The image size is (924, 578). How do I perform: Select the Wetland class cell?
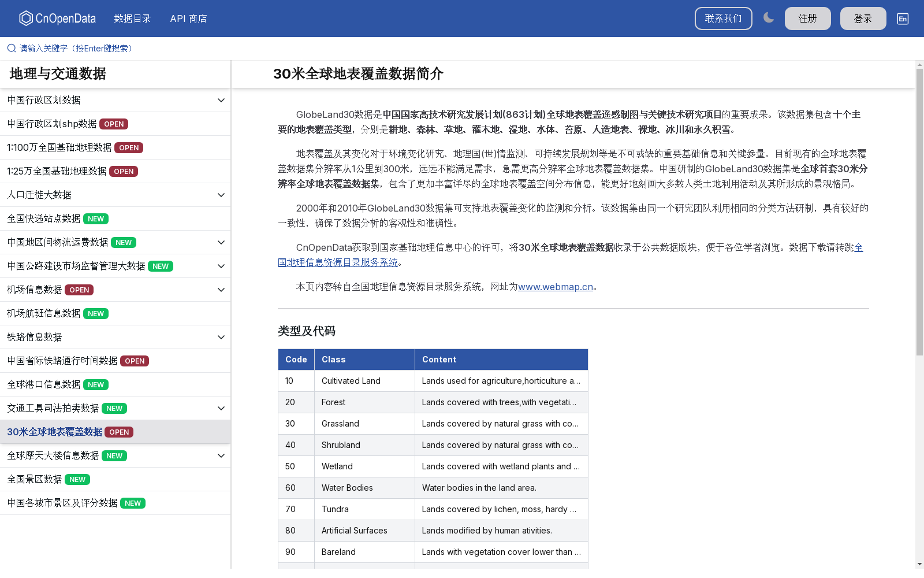click(364, 466)
